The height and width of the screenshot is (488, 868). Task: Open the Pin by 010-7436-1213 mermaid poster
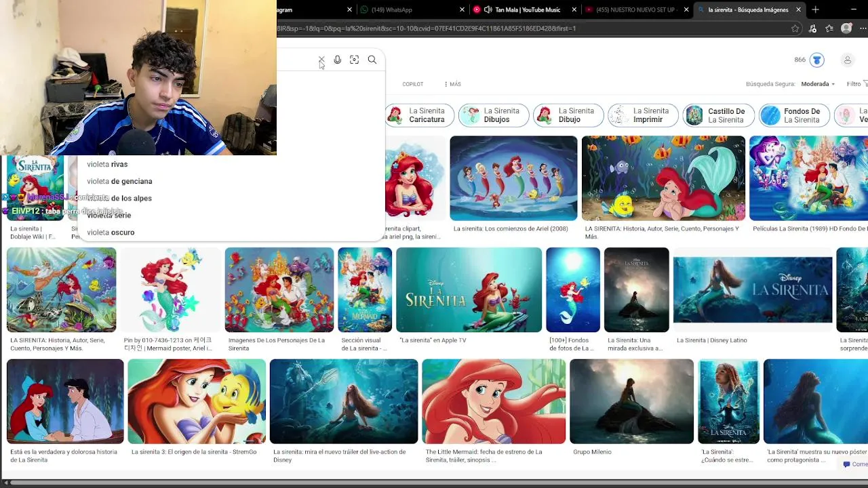(170, 289)
